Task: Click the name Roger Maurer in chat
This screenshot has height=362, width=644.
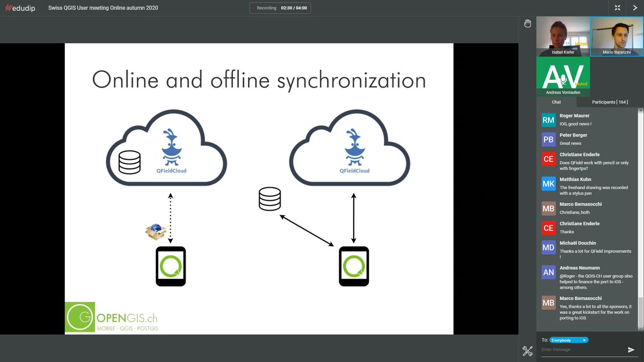Action: click(574, 116)
